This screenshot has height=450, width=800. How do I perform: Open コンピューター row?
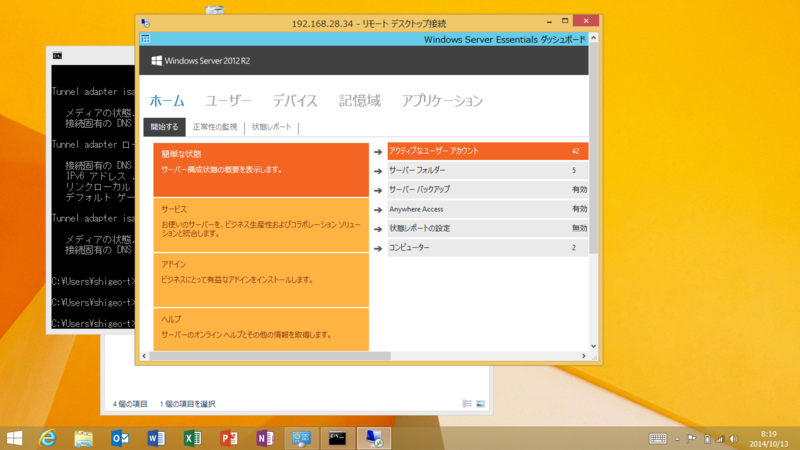coord(488,248)
